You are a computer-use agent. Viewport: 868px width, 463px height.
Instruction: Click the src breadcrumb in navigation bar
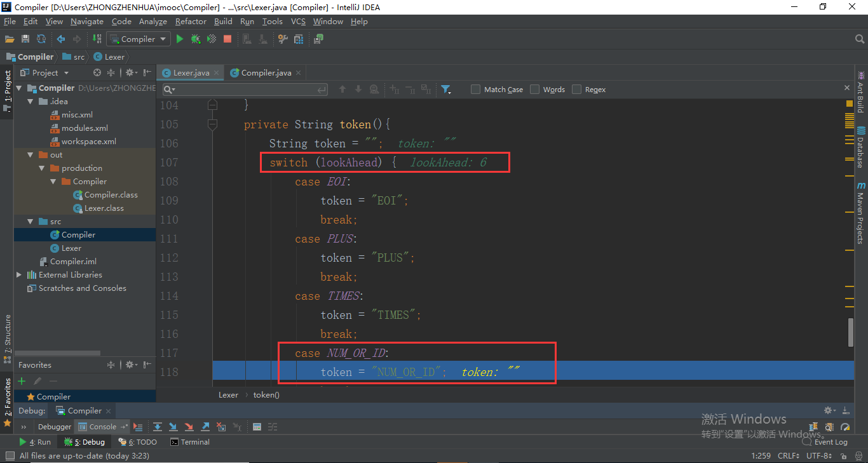tap(73, 57)
